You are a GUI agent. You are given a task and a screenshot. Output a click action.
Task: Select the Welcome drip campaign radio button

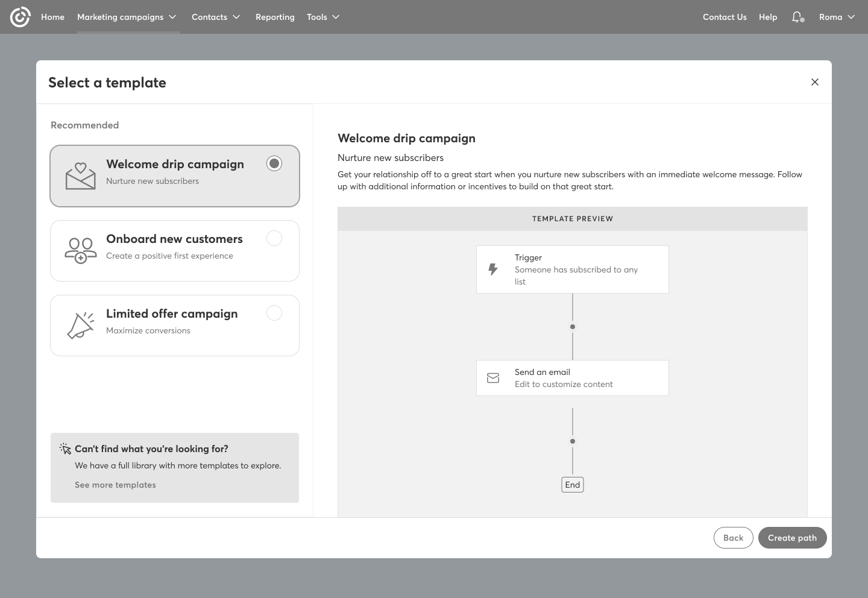coord(274,163)
